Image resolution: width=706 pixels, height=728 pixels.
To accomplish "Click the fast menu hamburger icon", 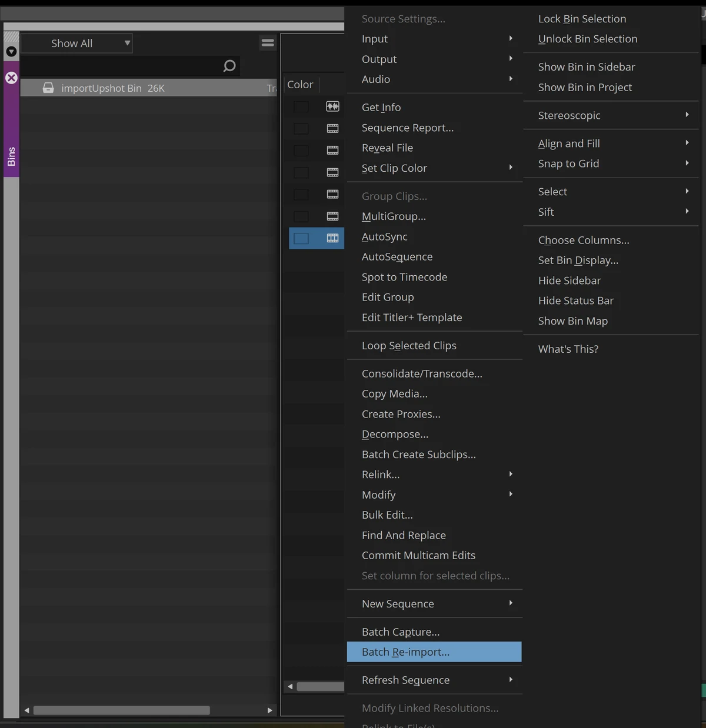I will (x=268, y=43).
